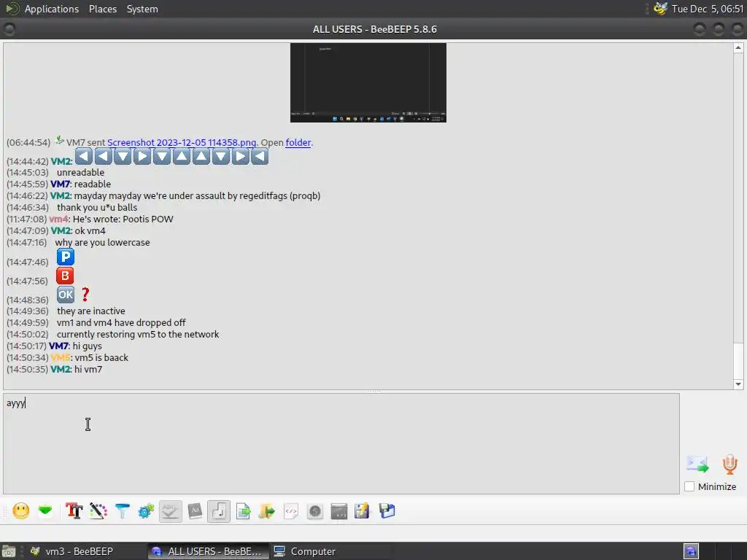Open chat settings gears icon
Viewport: 747px width, 560px height.
(x=146, y=511)
